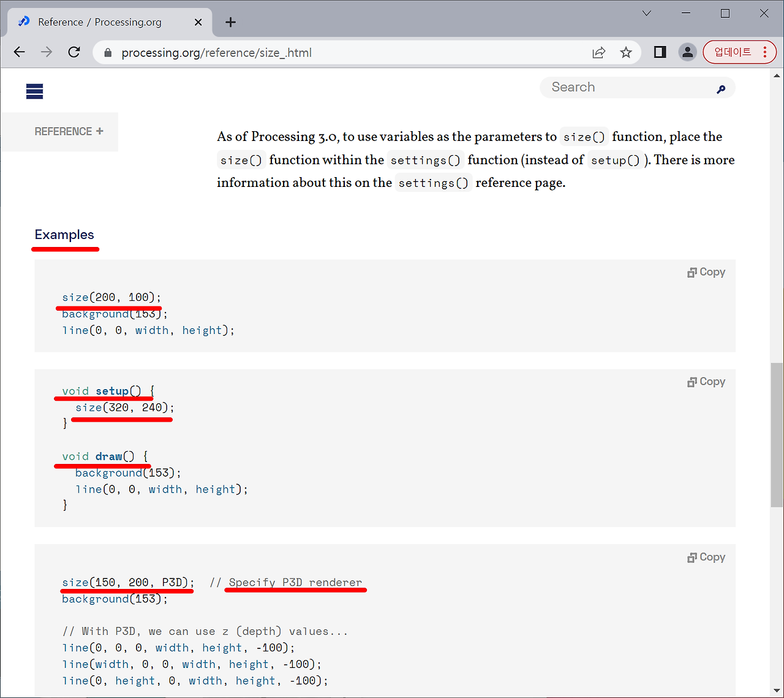Viewport: 784px width, 698px height.
Task: Minimize the Chrome window
Action: tap(686, 13)
